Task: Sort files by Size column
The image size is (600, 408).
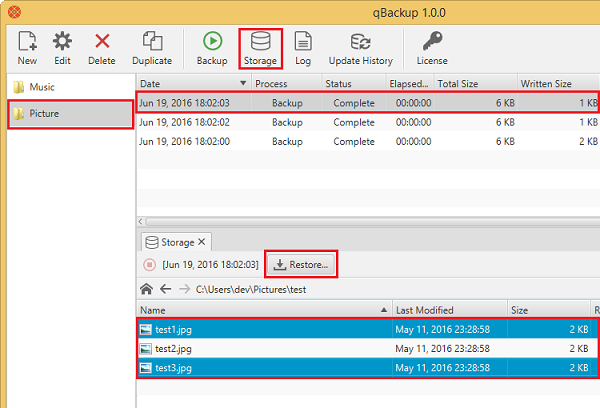Action: [549, 310]
